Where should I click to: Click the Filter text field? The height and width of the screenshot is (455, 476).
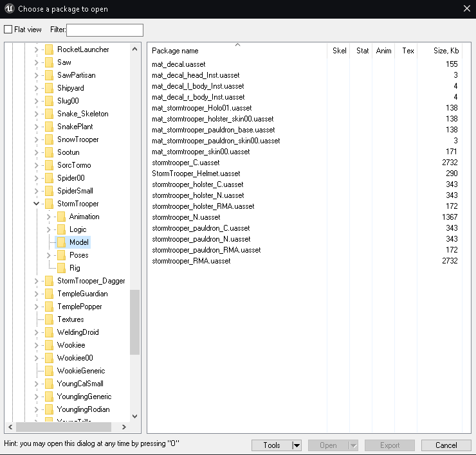pyautogui.click(x=105, y=30)
